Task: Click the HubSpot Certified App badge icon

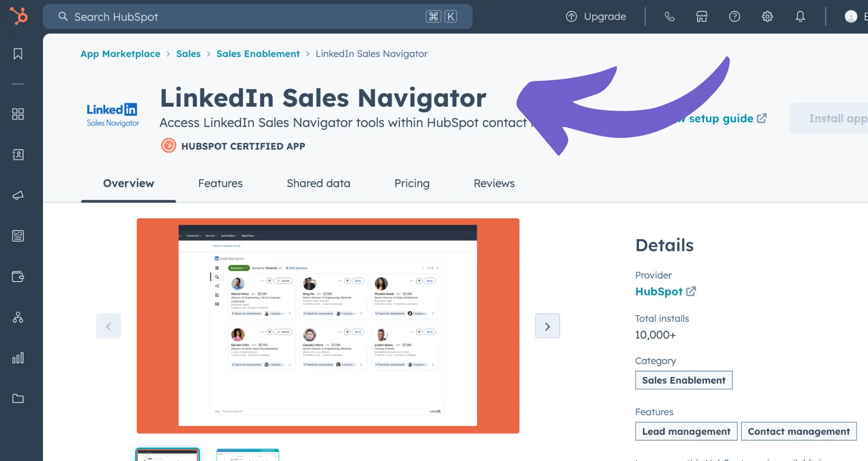Action: [x=169, y=146]
